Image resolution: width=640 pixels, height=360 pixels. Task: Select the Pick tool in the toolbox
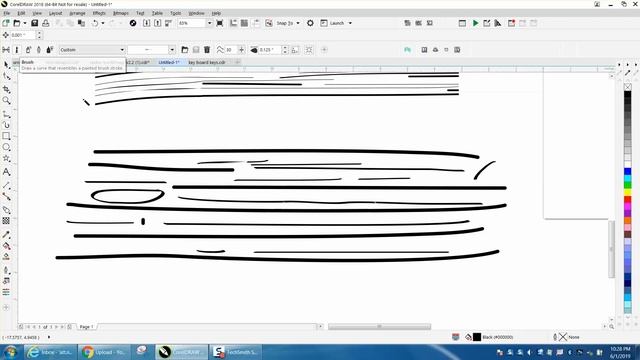(6, 65)
